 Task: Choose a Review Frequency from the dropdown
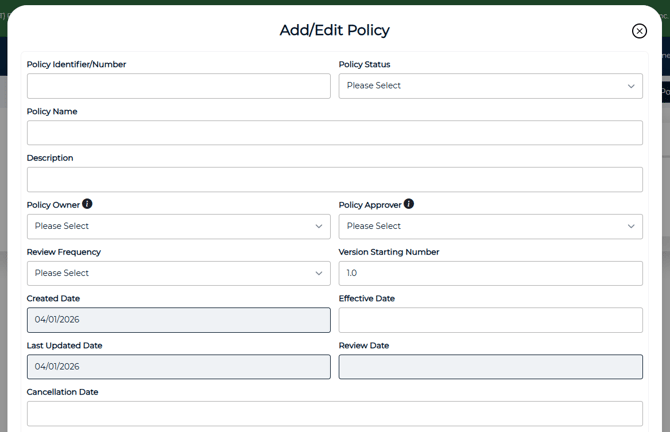178,273
